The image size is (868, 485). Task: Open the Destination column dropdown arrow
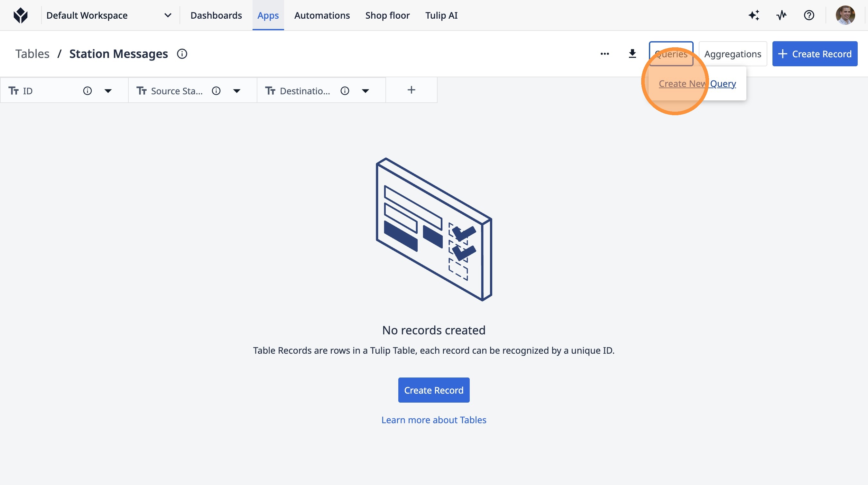pyautogui.click(x=365, y=91)
